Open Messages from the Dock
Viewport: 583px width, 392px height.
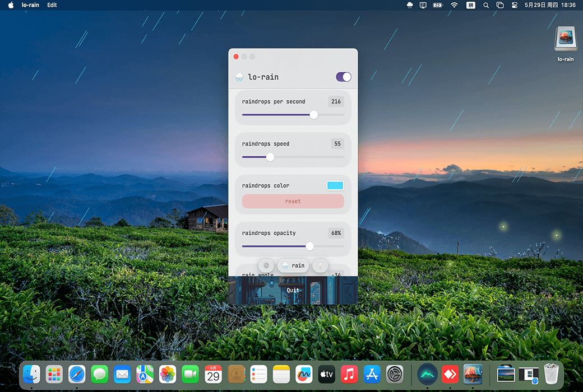100,374
